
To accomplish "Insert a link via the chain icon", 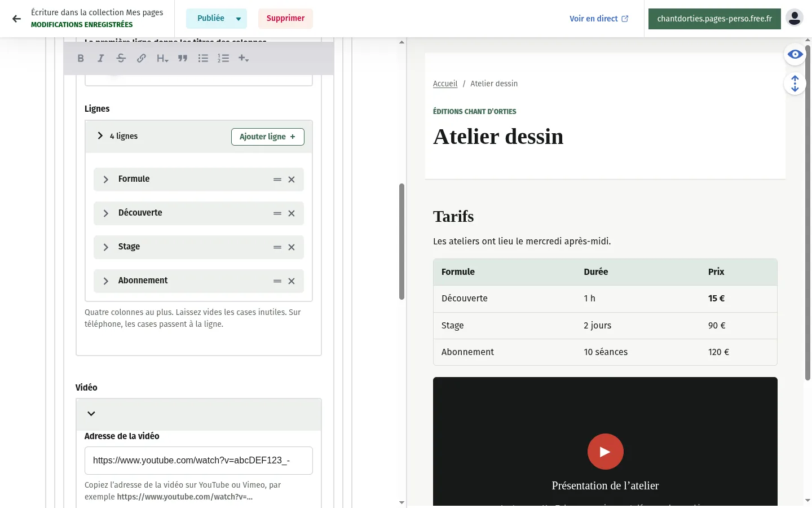I will coord(142,58).
